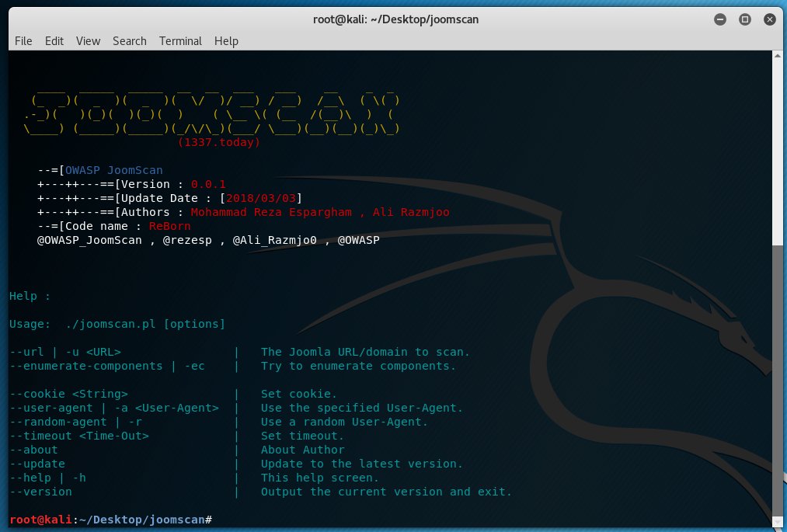Click 'Use the specified User-Agent.' description
Viewport: 787px width, 532px height.
click(x=362, y=408)
